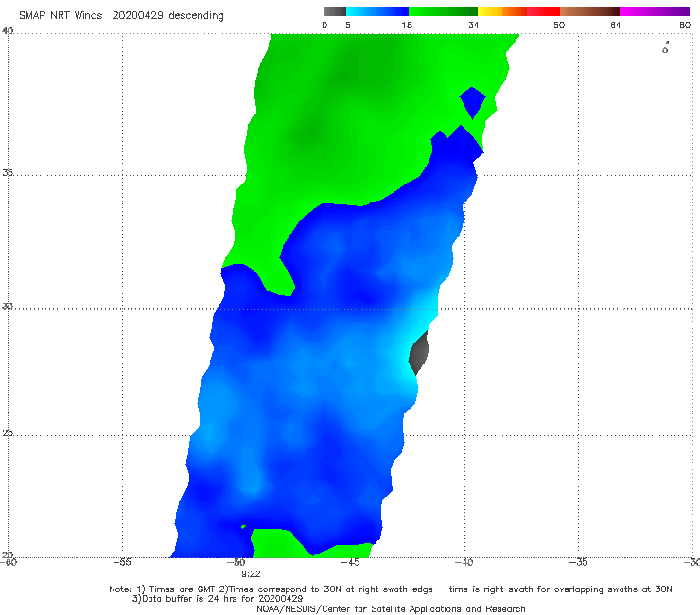The image size is (700, 615).
Task: Click the latitude label 35
Action: click(x=8, y=172)
